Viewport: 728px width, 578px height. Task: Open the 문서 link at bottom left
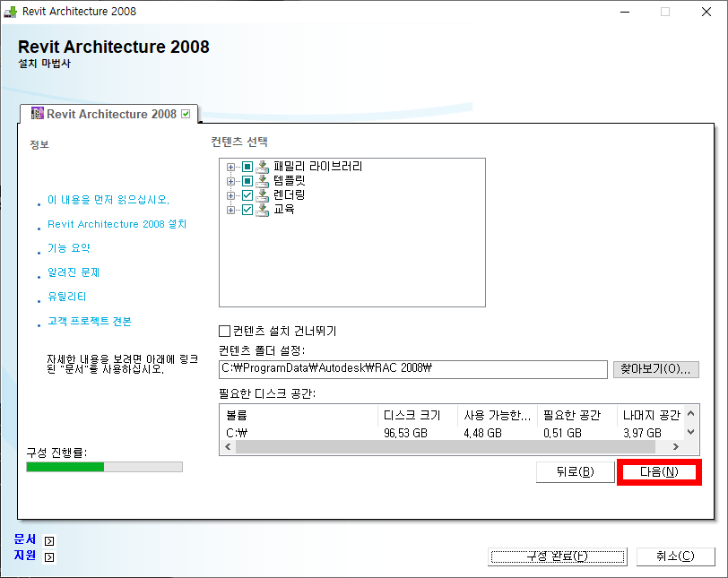25,539
